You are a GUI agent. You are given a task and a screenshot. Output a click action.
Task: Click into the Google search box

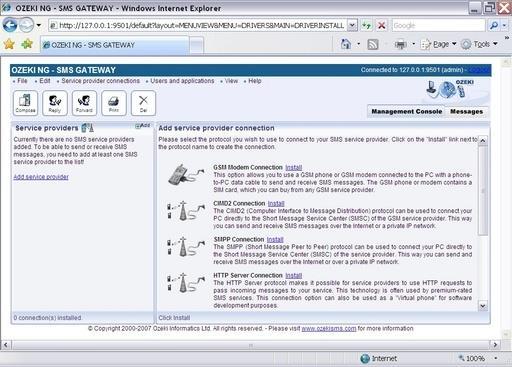click(x=438, y=25)
